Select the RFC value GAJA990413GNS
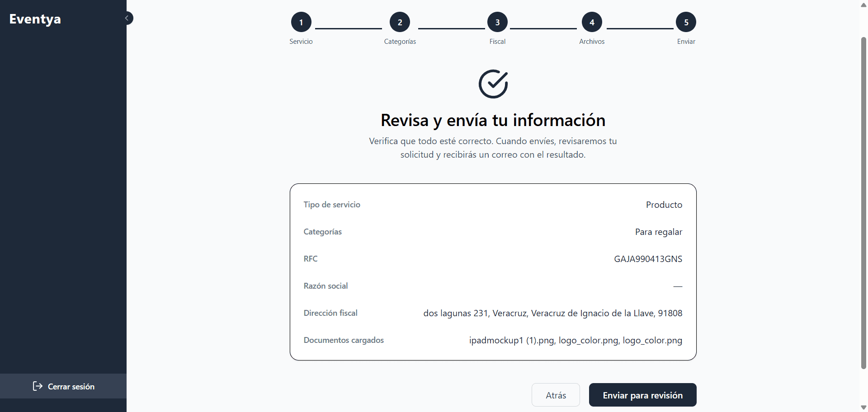 tap(648, 258)
